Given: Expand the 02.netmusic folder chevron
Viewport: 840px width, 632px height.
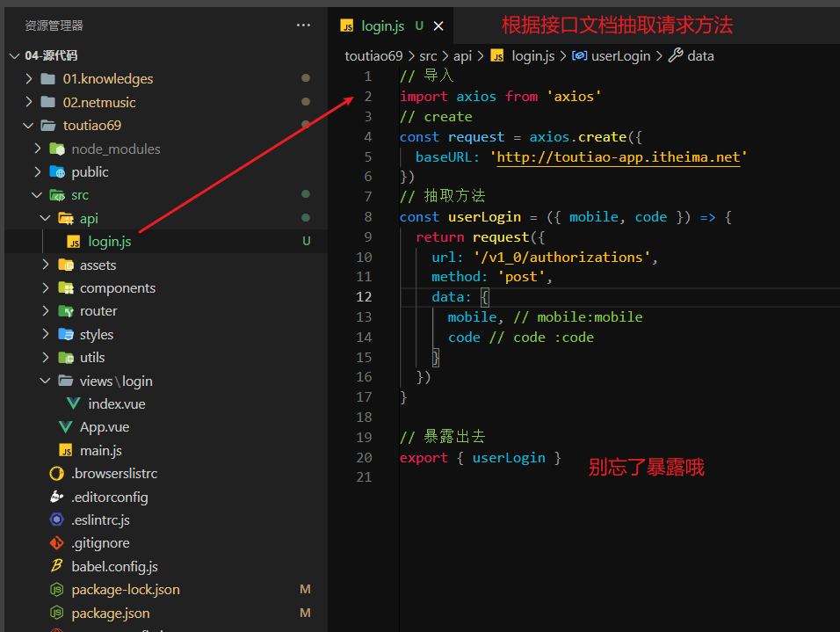Looking at the screenshot, I should (29, 102).
